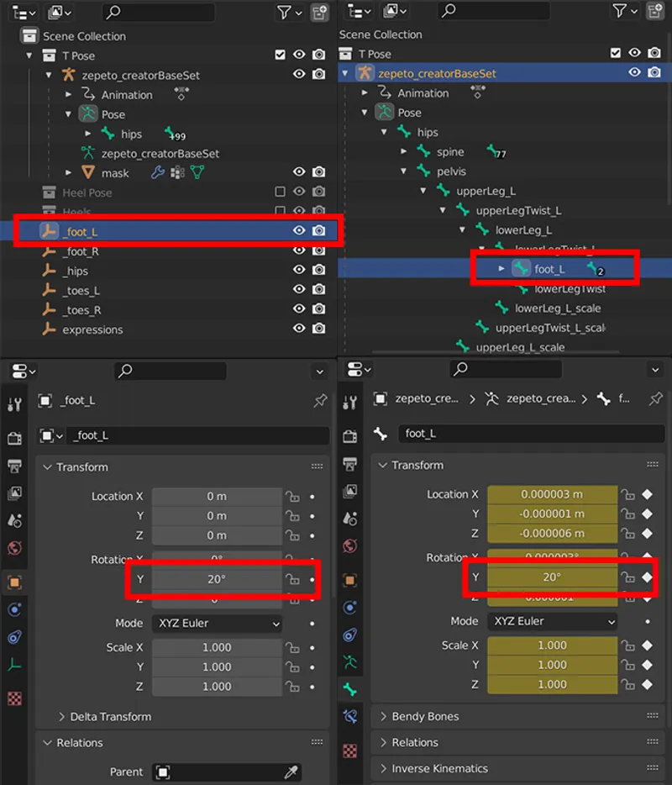672x785 pixels.
Task: Open Texture properties tab in left panel
Action: point(14,698)
